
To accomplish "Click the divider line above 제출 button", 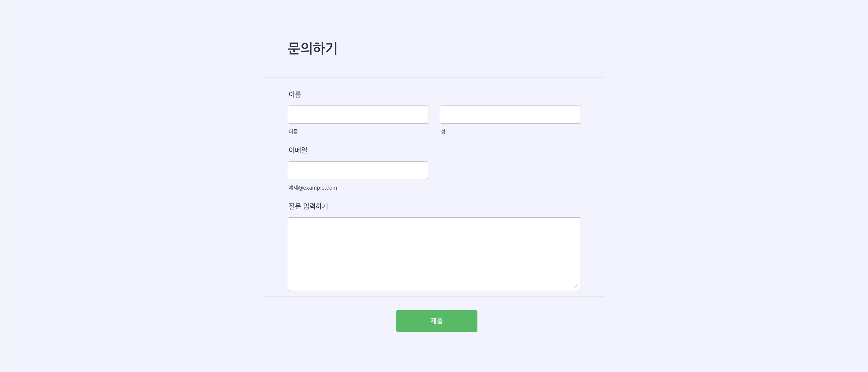I will (434, 297).
